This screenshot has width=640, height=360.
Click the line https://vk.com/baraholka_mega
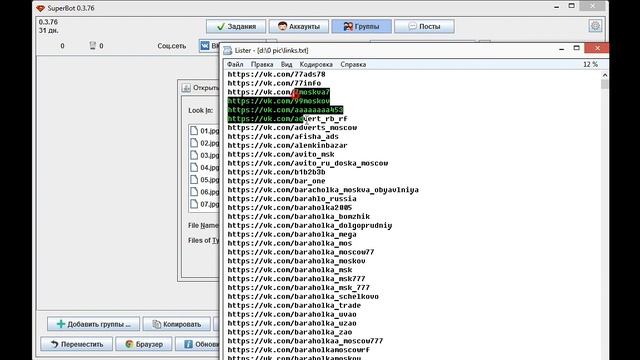[292, 235]
